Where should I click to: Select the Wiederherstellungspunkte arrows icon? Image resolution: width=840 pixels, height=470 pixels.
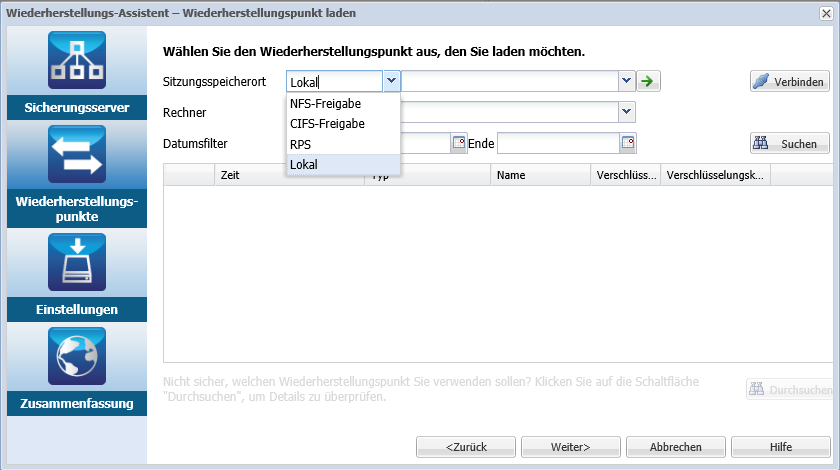tap(77, 154)
